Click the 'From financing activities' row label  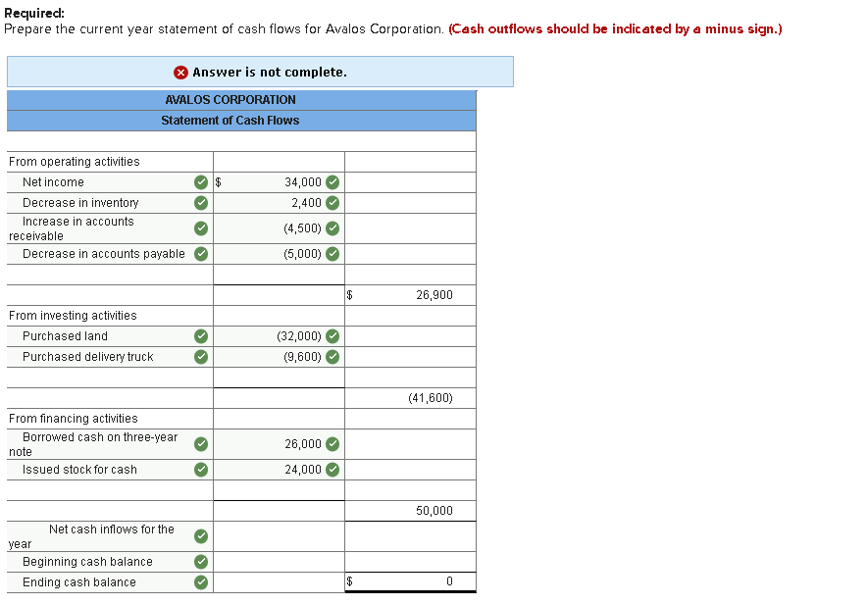[74, 419]
